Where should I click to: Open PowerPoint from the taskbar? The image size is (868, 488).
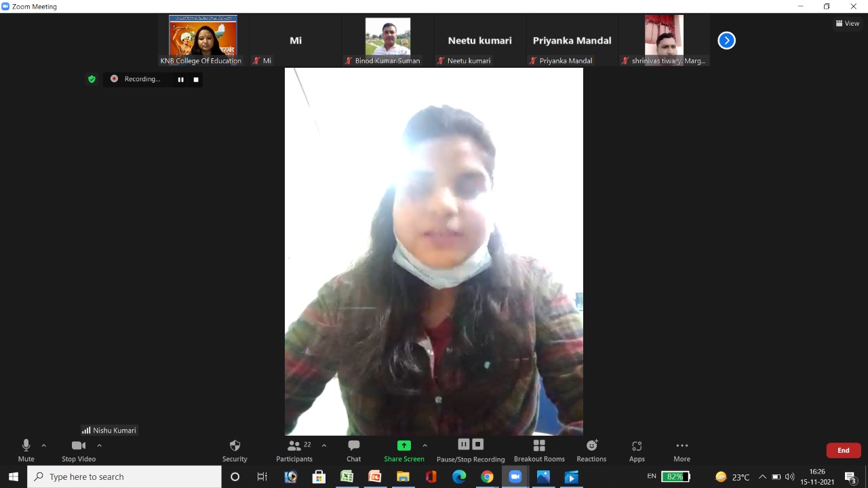pos(374,477)
